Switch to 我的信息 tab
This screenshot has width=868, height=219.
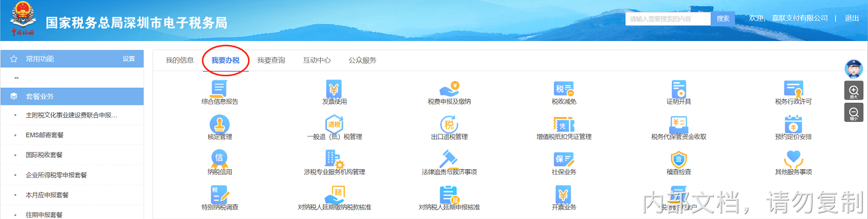180,60
